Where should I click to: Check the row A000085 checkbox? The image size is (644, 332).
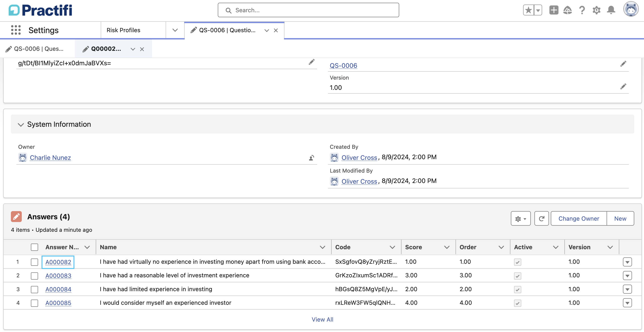(34, 303)
